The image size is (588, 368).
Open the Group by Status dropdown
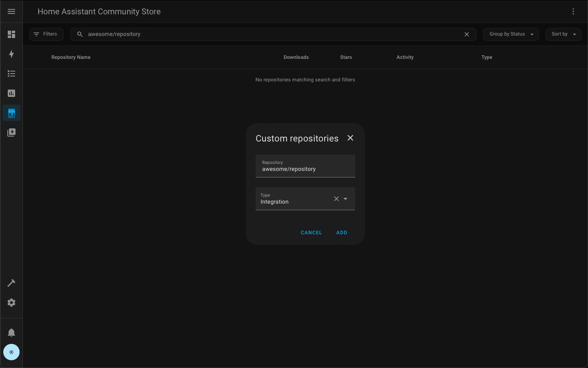tap(511, 34)
